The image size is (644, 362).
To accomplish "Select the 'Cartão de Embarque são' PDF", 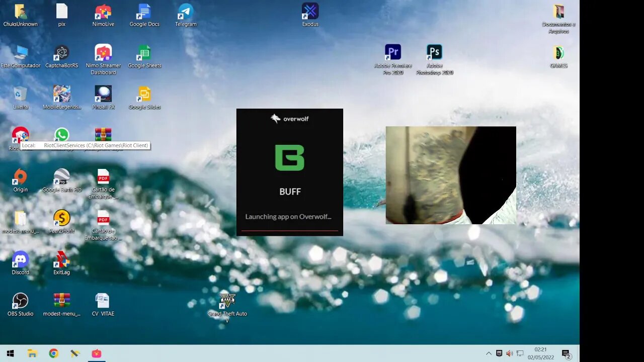I will (x=103, y=225).
